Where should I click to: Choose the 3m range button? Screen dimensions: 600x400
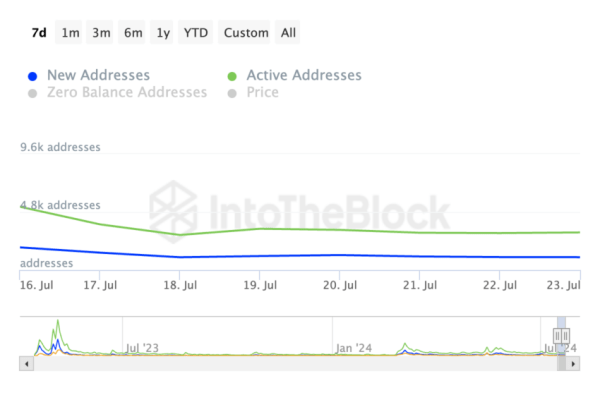(x=101, y=33)
